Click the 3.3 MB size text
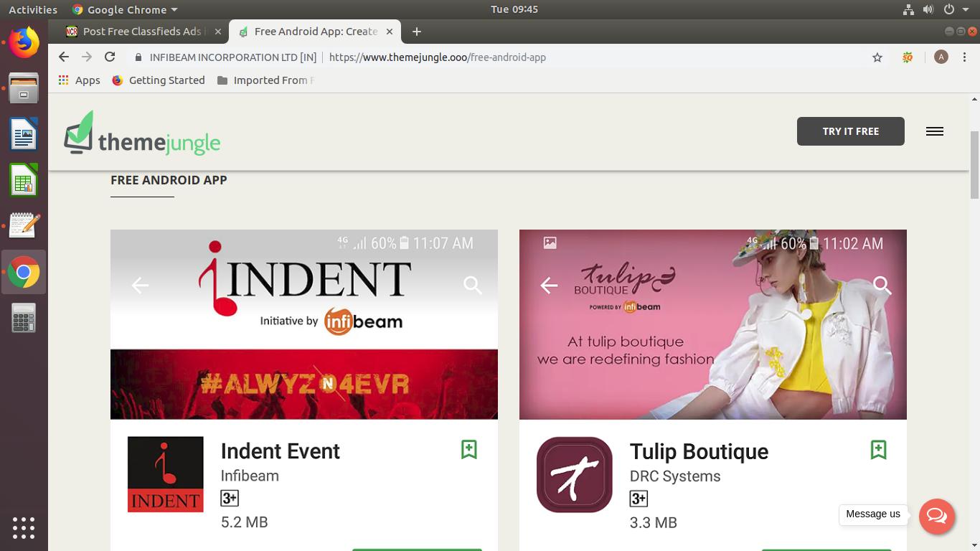The image size is (980, 551). (x=654, y=523)
